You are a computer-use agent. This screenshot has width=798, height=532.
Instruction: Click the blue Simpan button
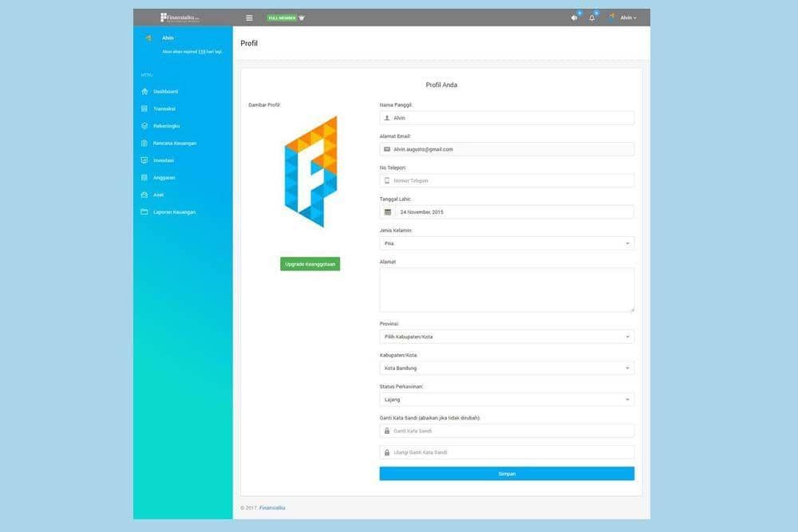[507, 474]
